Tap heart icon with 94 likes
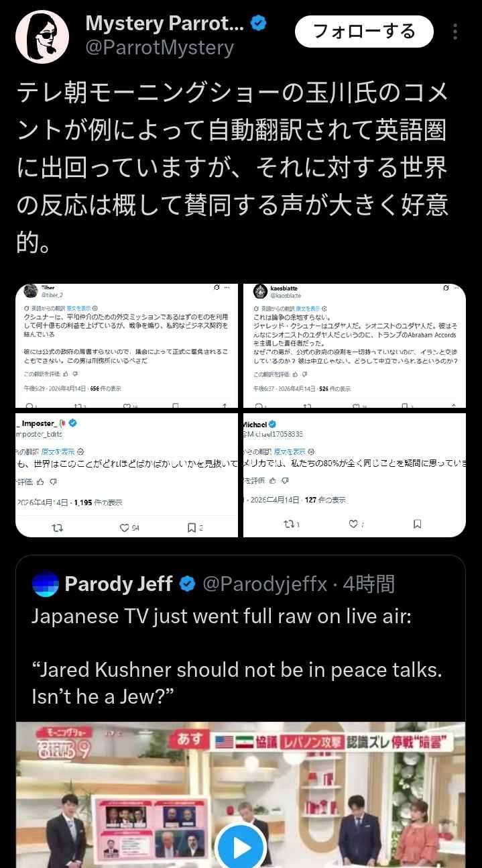The width and height of the screenshot is (482, 868). [129, 528]
